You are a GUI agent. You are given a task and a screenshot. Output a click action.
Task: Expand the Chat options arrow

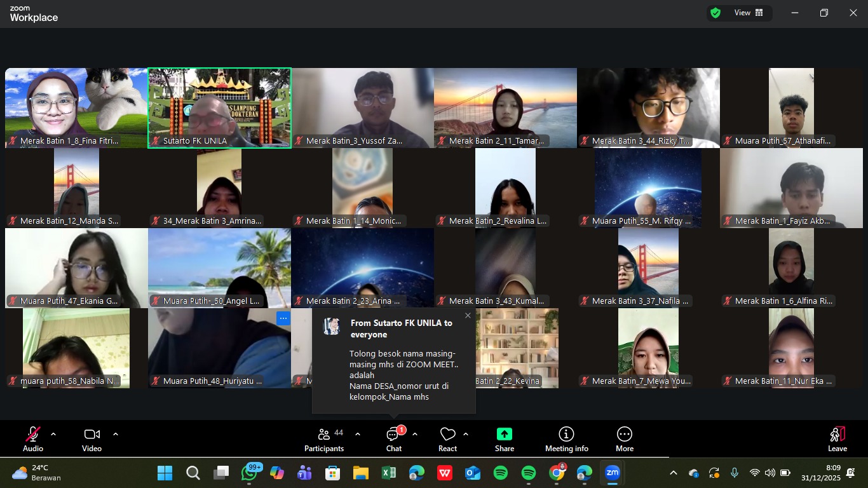[415, 435]
